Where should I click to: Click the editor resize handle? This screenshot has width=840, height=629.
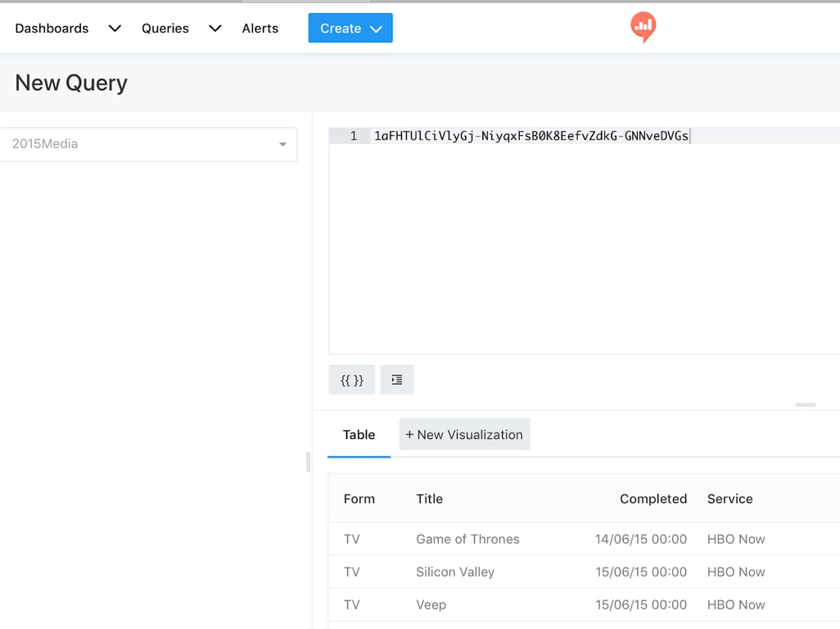(x=805, y=405)
